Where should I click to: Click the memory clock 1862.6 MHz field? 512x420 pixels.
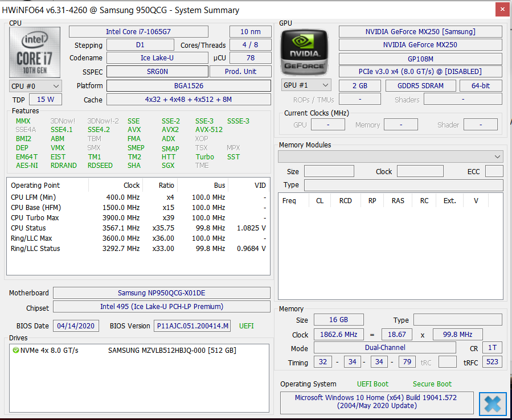pos(339,335)
